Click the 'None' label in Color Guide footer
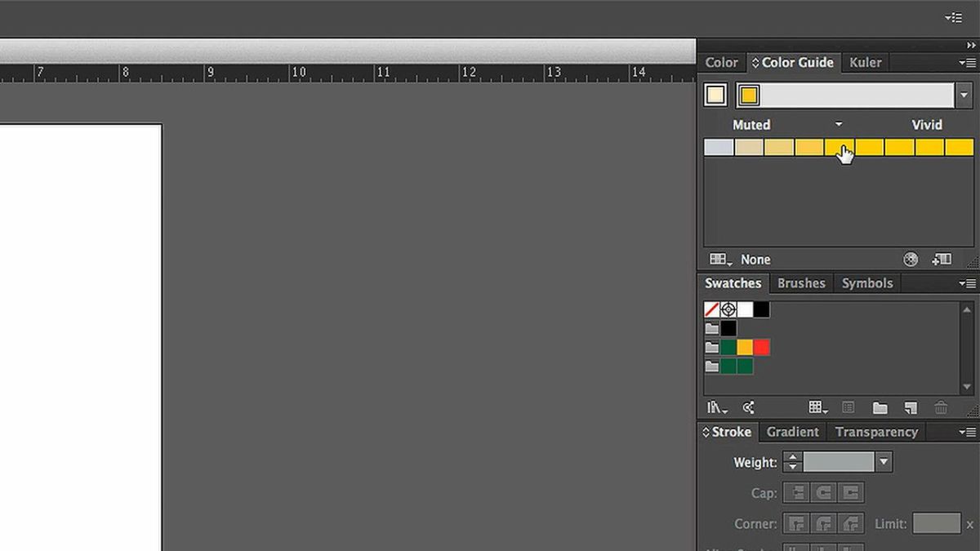980x551 pixels. click(755, 260)
